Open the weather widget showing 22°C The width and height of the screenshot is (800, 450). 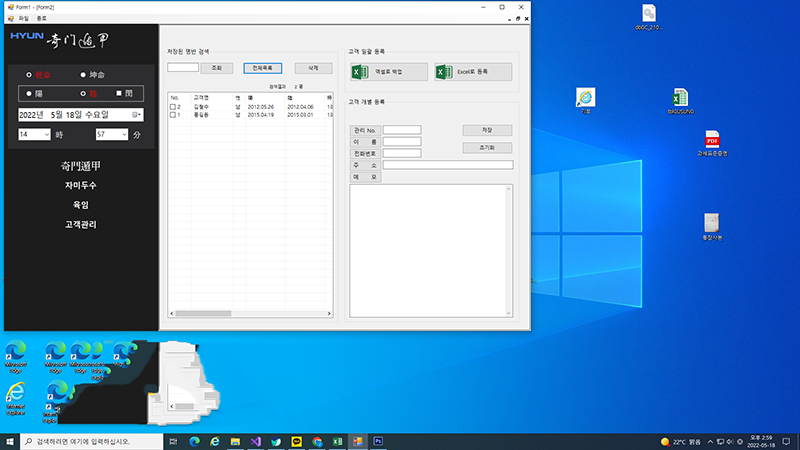(x=681, y=442)
